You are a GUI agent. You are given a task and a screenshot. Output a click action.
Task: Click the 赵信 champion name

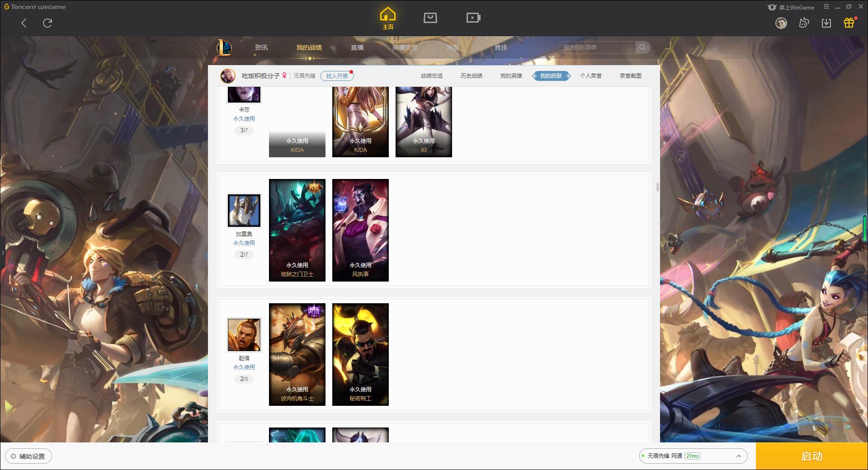244,358
